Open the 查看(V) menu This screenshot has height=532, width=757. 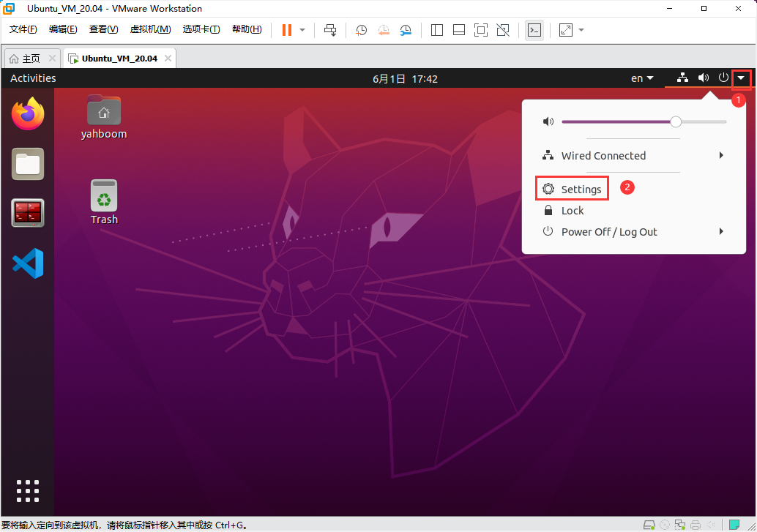point(103,29)
